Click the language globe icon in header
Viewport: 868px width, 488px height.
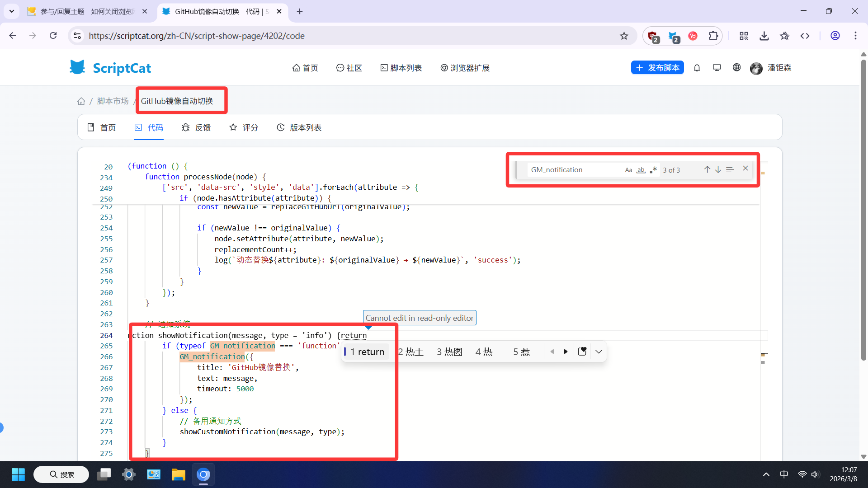tap(736, 67)
